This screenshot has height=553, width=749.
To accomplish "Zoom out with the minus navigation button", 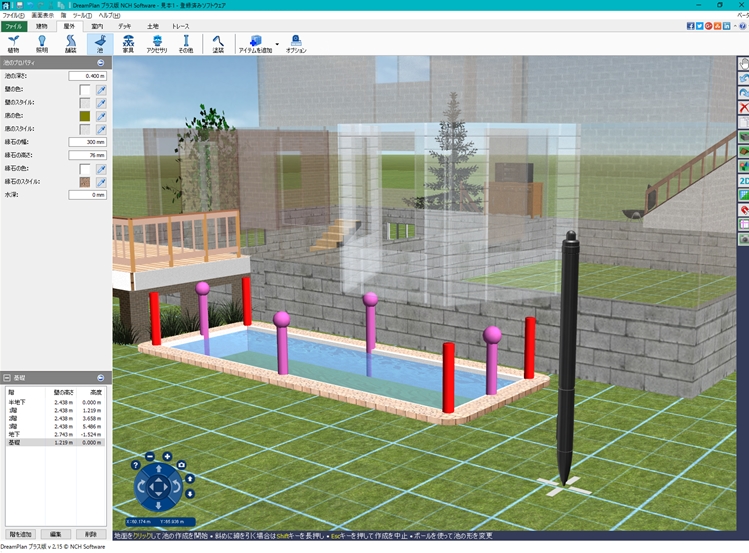I will pos(150,457).
